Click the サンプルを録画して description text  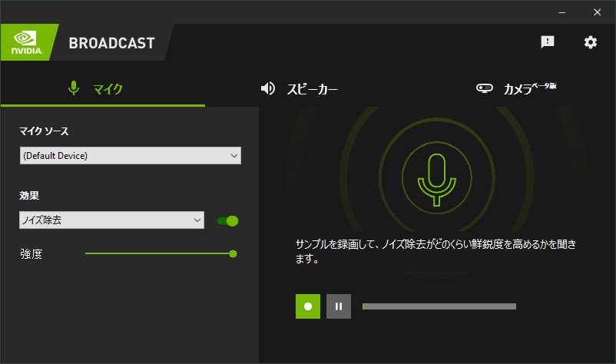[436, 251]
